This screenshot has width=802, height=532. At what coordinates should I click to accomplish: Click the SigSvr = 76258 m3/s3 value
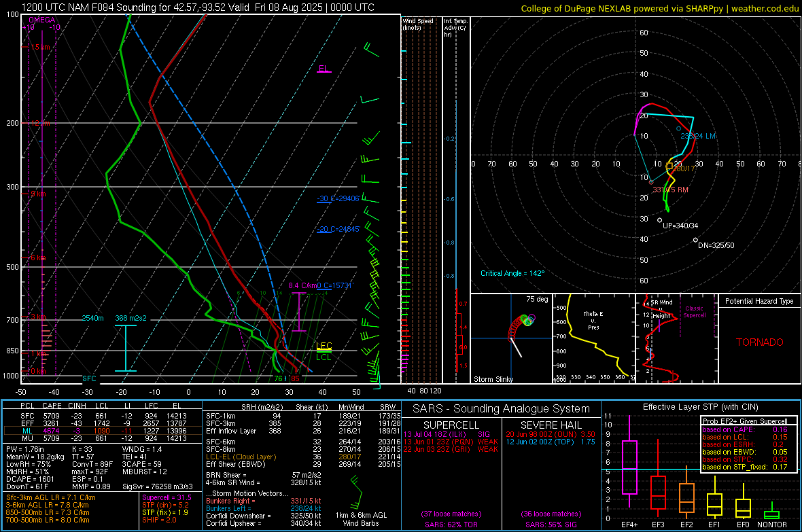pyautogui.click(x=158, y=486)
